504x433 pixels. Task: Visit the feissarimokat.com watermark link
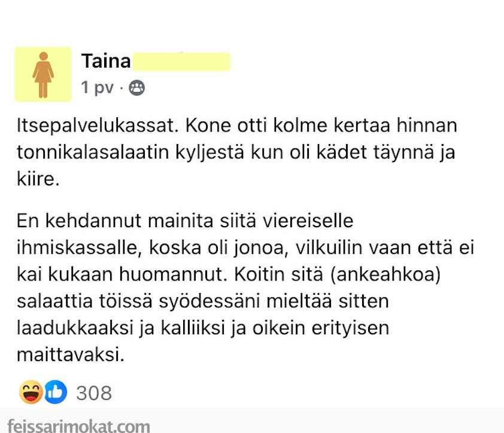coord(78,426)
